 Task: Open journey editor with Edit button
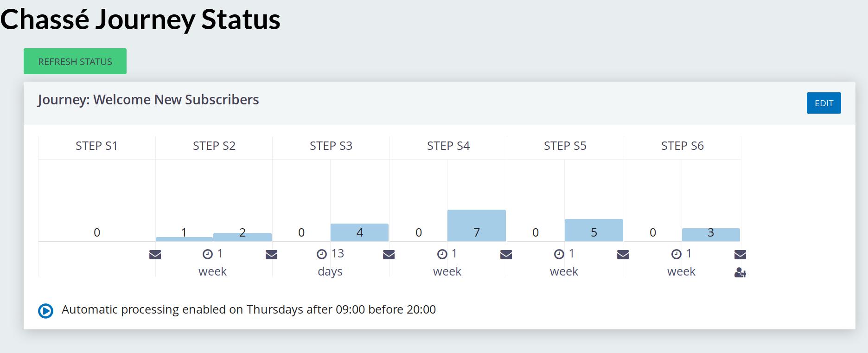point(823,103)
